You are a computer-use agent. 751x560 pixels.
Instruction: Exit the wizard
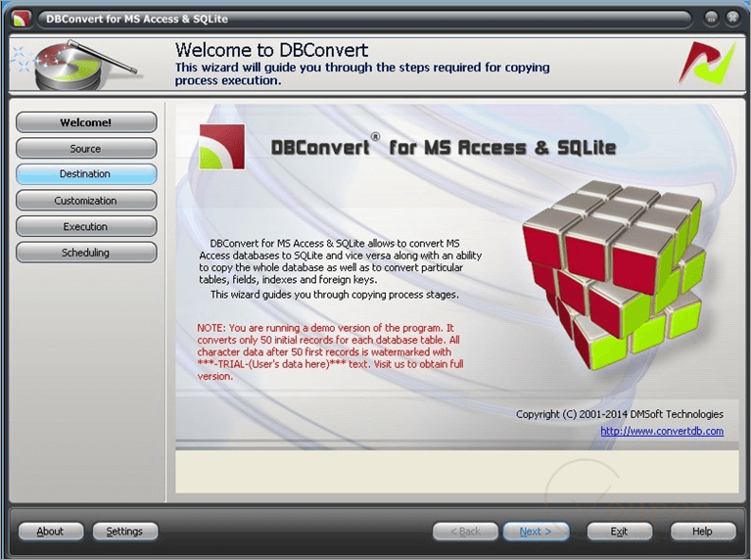620,532
